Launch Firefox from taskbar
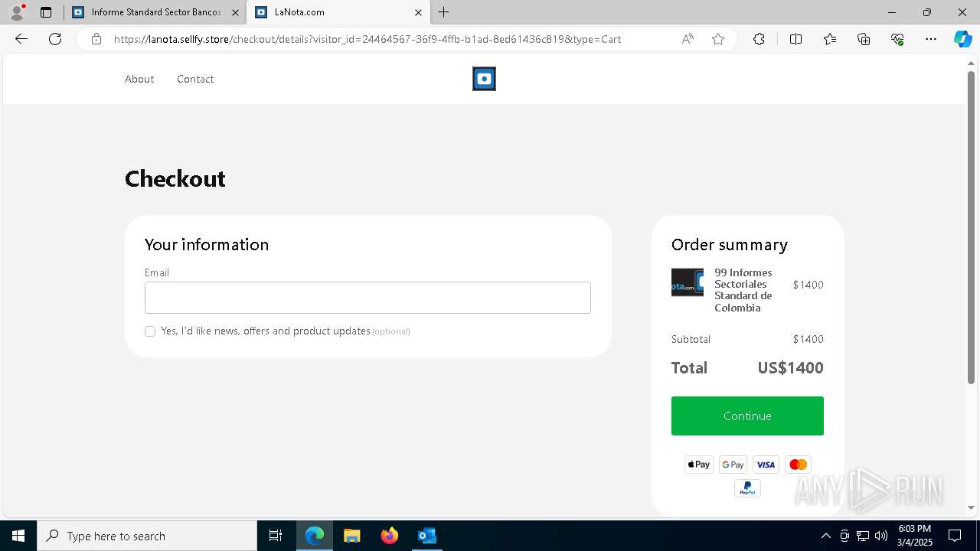 [x=389, y=536]
